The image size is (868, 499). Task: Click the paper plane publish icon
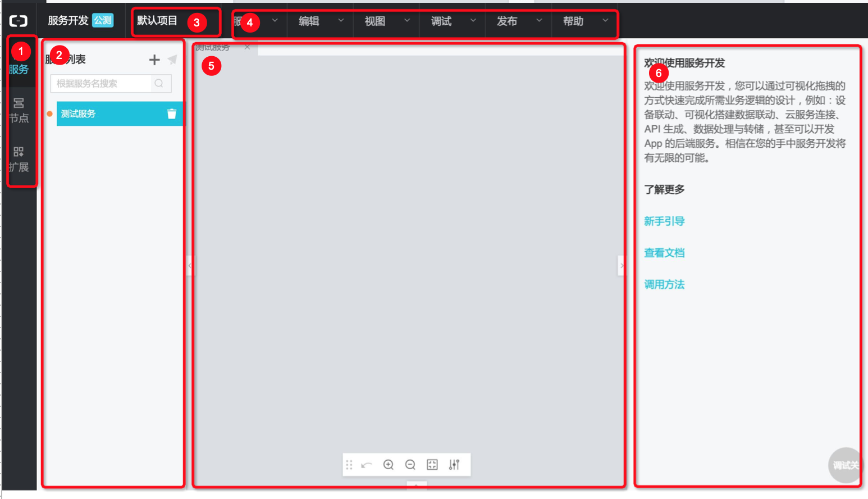click(172, 60)
